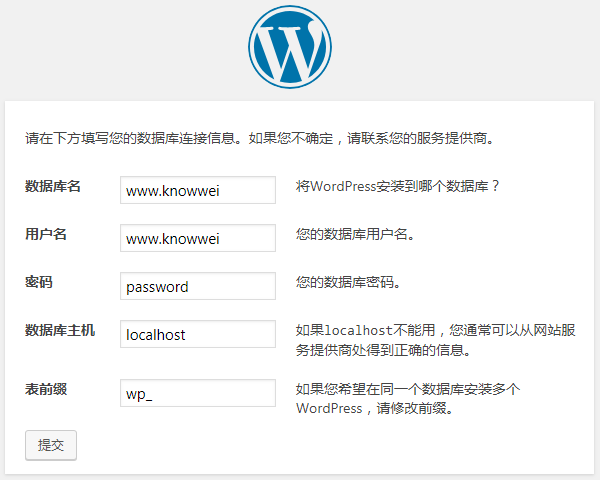Click the 表前缀 label

click(46, 389)
